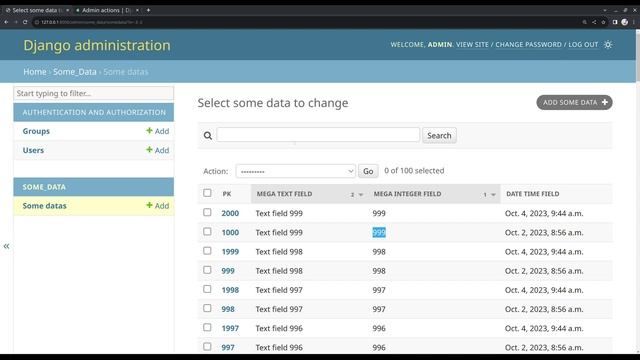
Task: Click Add Some Data button
Action: 574,102
